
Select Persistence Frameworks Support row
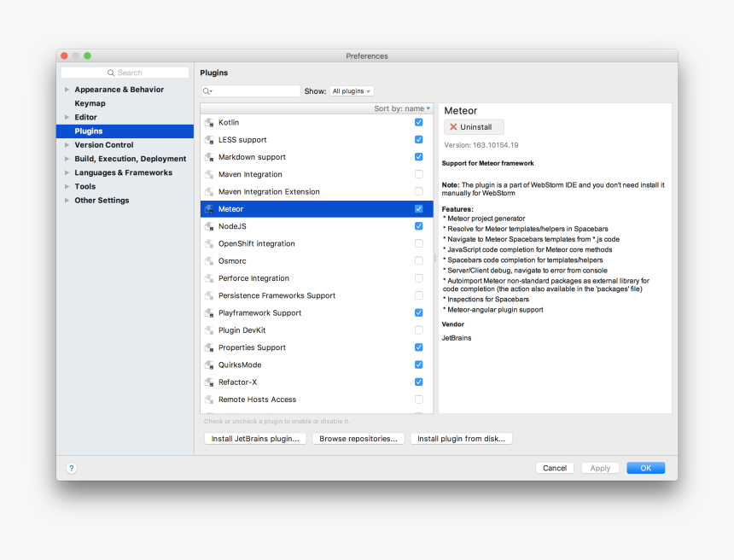pyautogui.click(x=317, y=296)
